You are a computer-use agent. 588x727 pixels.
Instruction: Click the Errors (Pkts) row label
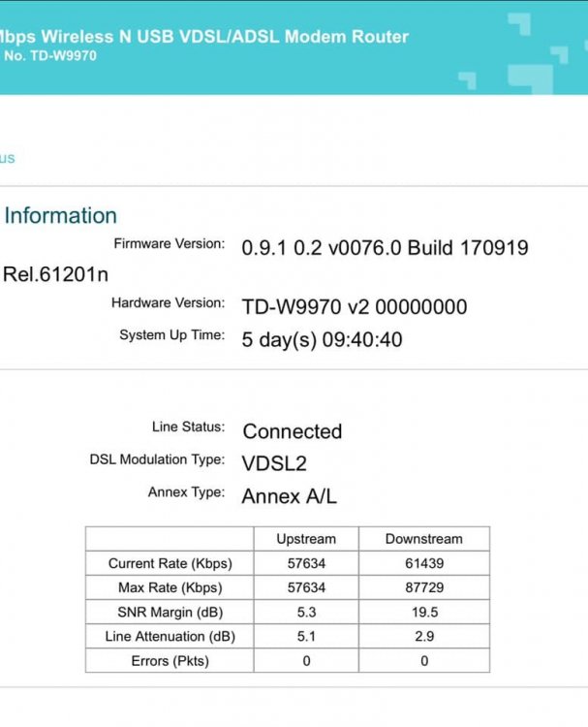click(170, 660)
